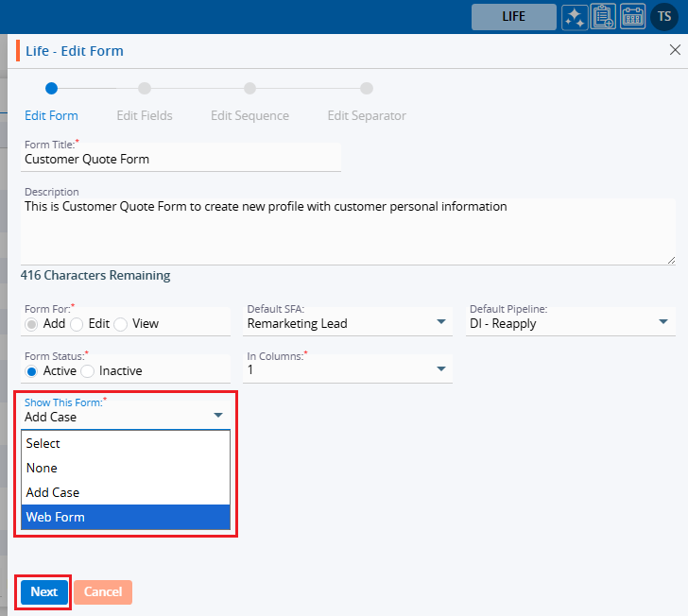Close the Life - Edit Form dialog
688x616 pixels.
pos(675,50)
